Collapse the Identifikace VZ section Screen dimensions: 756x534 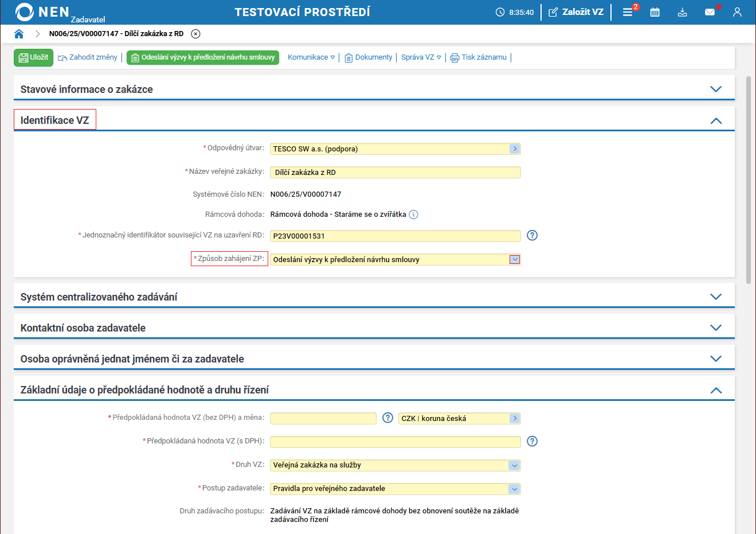click(715, 120)
